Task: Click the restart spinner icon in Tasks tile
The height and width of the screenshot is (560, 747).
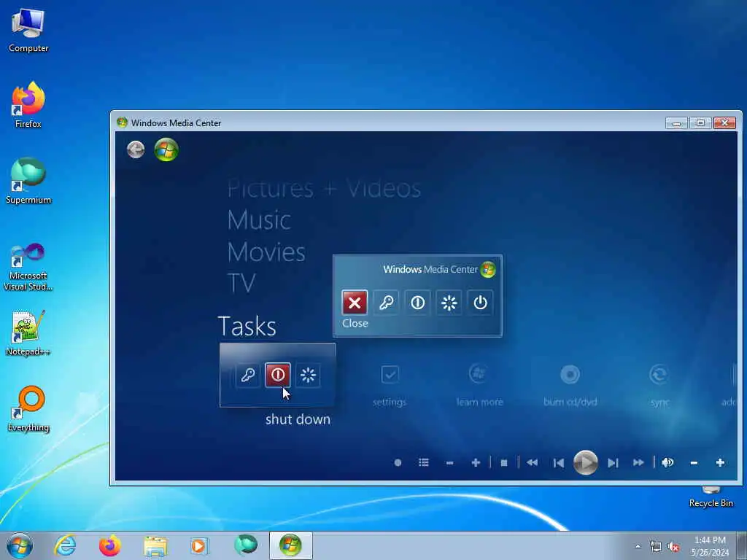Action: [308, 375]
